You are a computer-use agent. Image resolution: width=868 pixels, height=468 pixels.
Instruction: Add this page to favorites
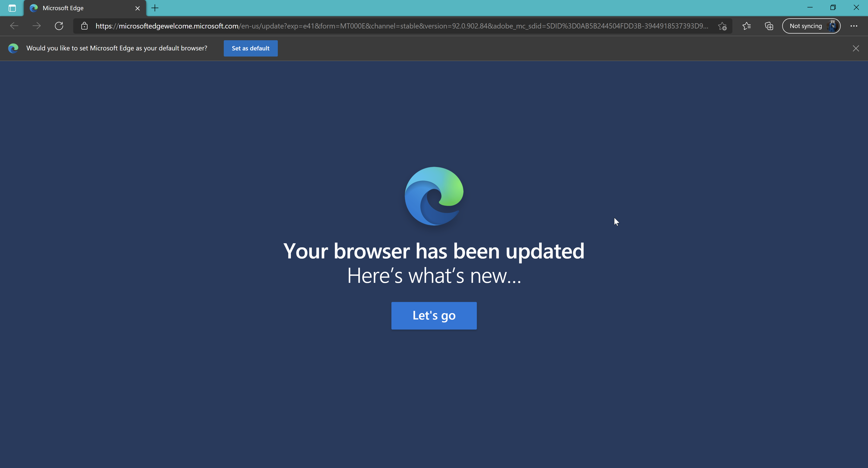point(722,26)
